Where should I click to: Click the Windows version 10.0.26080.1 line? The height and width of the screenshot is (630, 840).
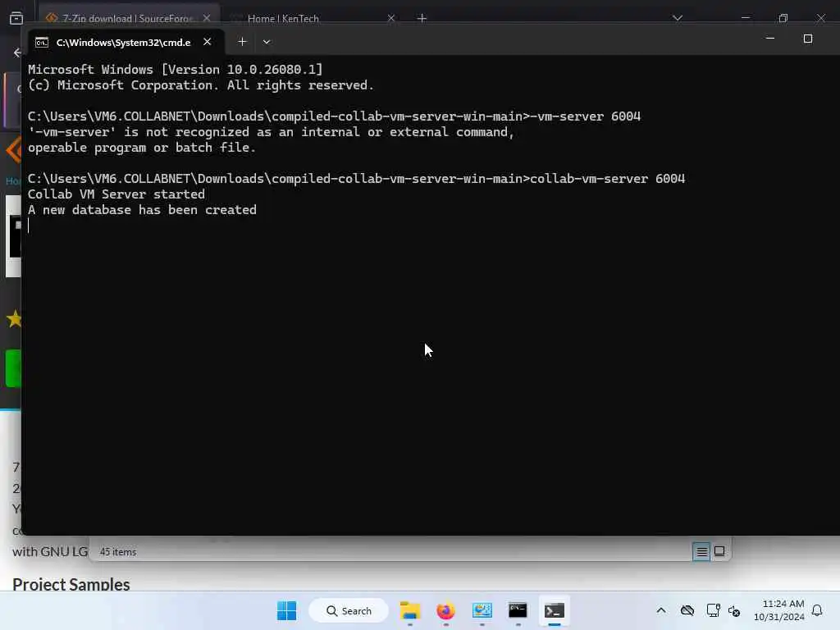[x=176, y=70]
